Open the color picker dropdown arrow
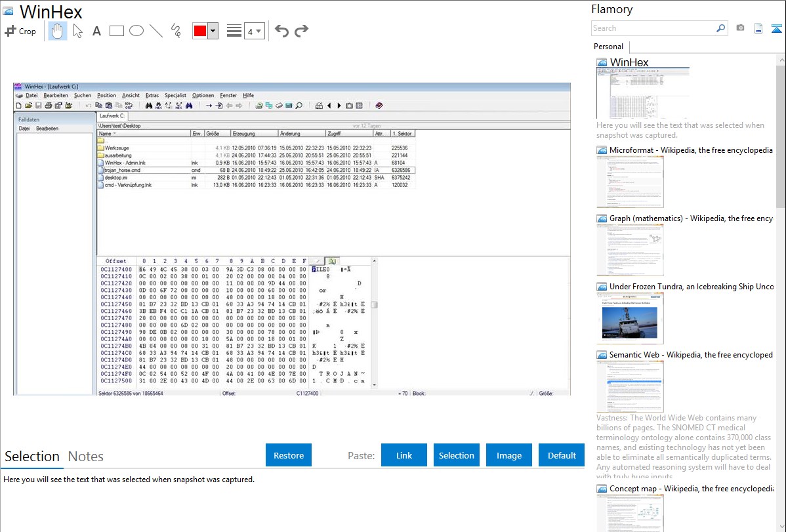Image resolution: width=786 pixels, height=532 pixels. (x=213, y=31)
